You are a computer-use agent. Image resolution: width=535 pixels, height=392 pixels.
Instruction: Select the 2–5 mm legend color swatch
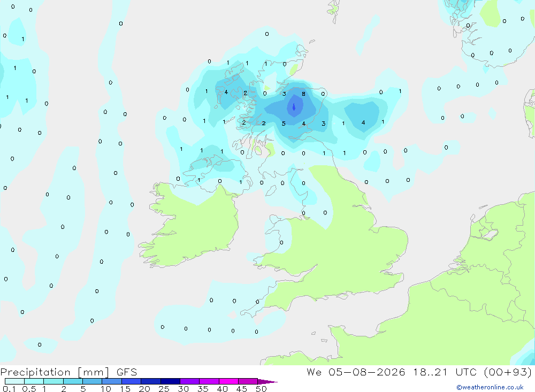coord(73,381)
